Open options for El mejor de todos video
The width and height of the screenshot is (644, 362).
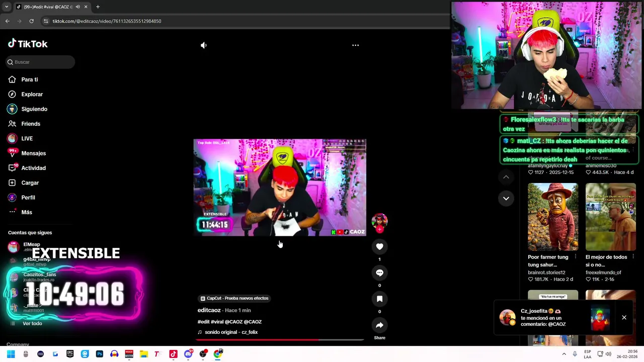point(633,257)
